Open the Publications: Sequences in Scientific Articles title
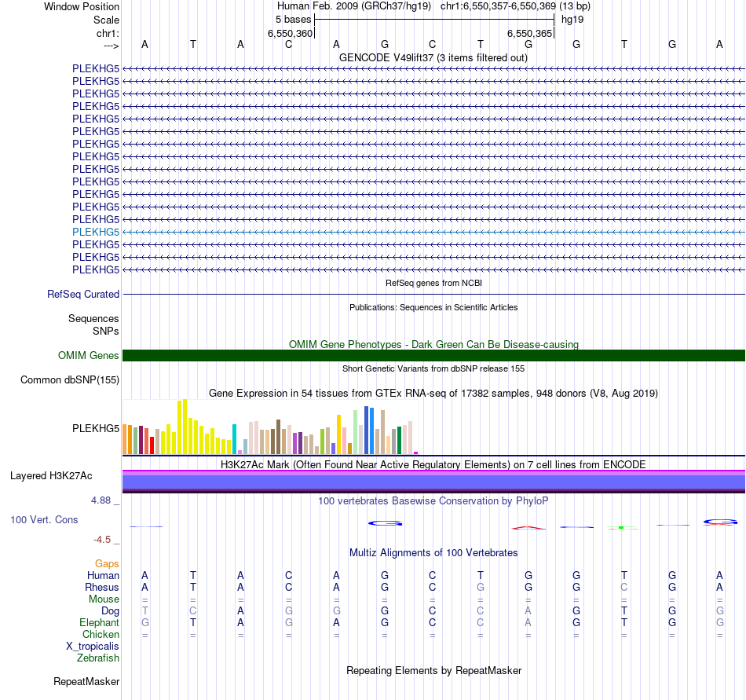This screenshot has width=746, height=700. pyautogui.click(x=433, y=307)
